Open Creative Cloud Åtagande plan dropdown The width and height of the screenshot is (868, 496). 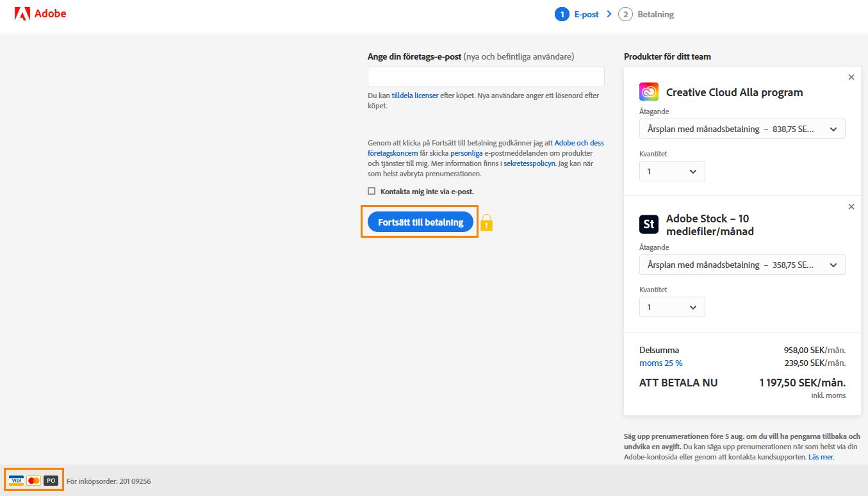742,129
